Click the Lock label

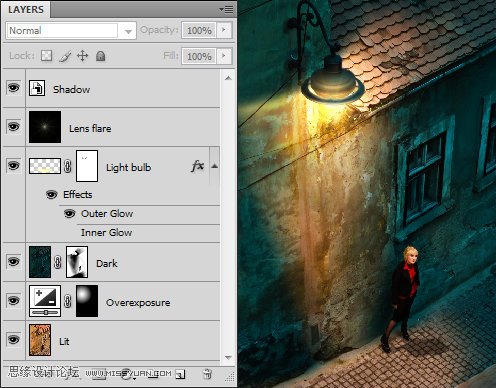pyautogui.click(x=22, y=55)
